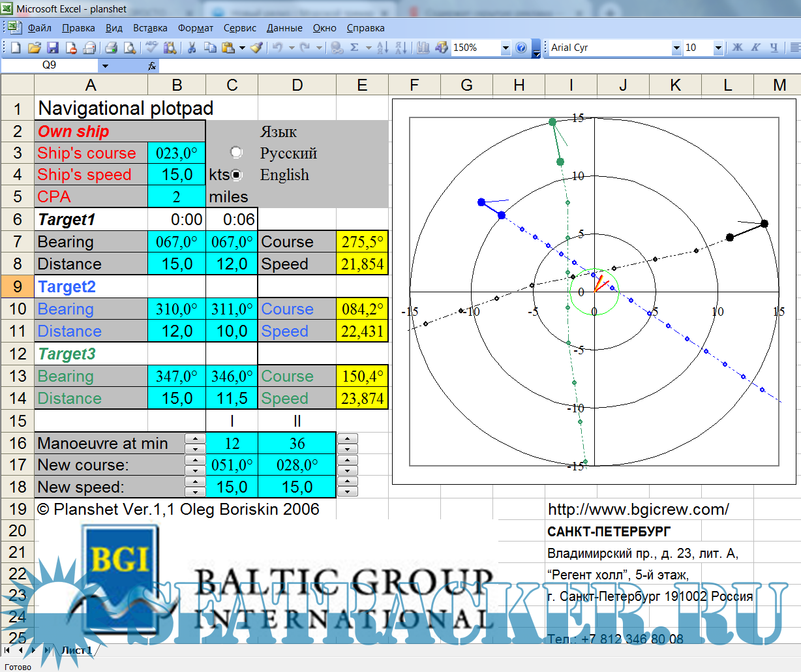
Task: Open a file with the folder icon
Action: 35,48
